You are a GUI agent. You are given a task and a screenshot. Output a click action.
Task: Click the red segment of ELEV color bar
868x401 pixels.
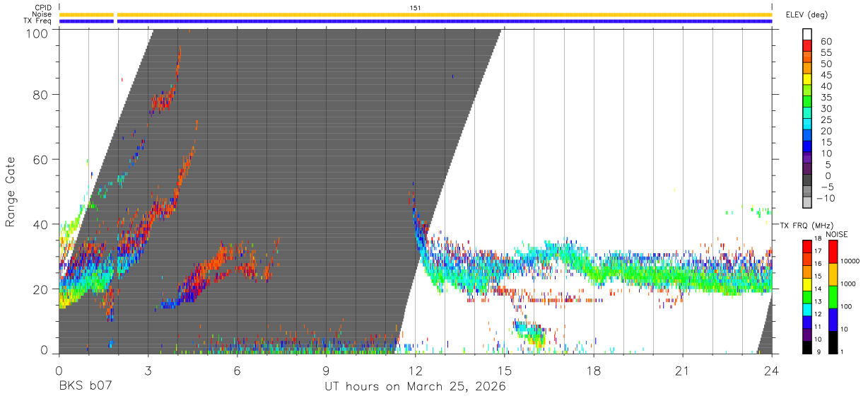pyautogui.click(x=807, y=46)
